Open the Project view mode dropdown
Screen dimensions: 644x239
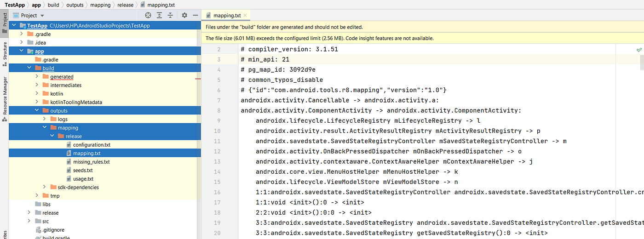29,15
